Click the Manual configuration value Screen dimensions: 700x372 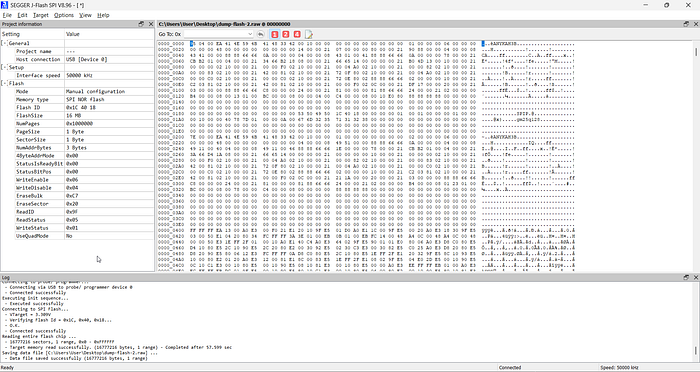click(96, 92)
